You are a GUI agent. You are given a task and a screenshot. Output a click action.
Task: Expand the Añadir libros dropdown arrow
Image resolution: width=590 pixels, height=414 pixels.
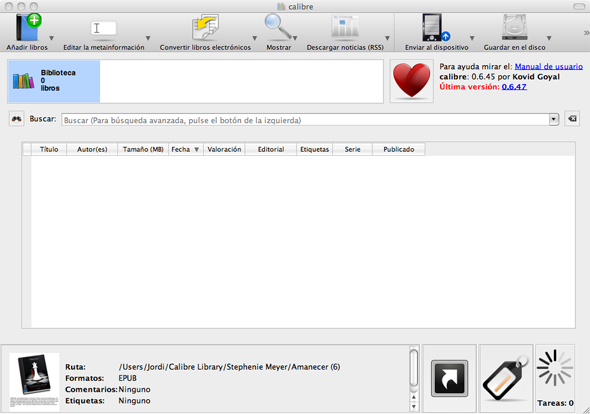point(52,38)
